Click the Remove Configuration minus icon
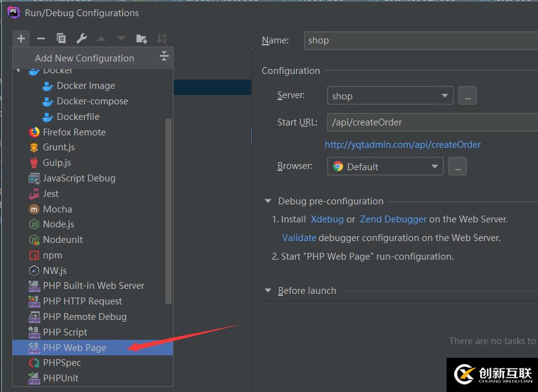The image size is (538, 392). pyautogui.click(x=41, y=39)
